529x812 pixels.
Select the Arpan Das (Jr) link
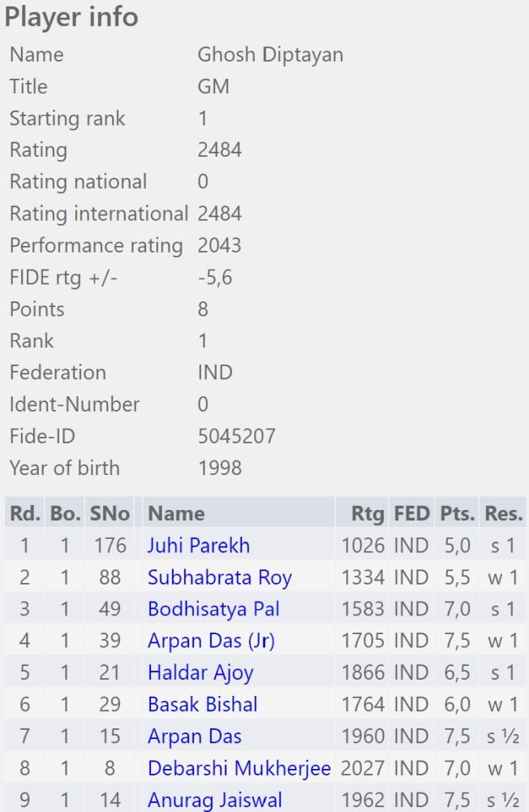tap(211, 641)
